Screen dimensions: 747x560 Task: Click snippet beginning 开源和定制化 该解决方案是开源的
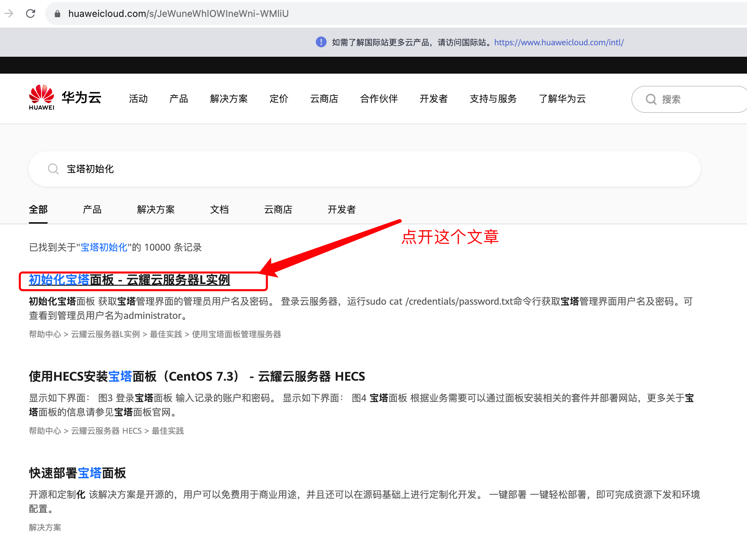coord(364,502)
